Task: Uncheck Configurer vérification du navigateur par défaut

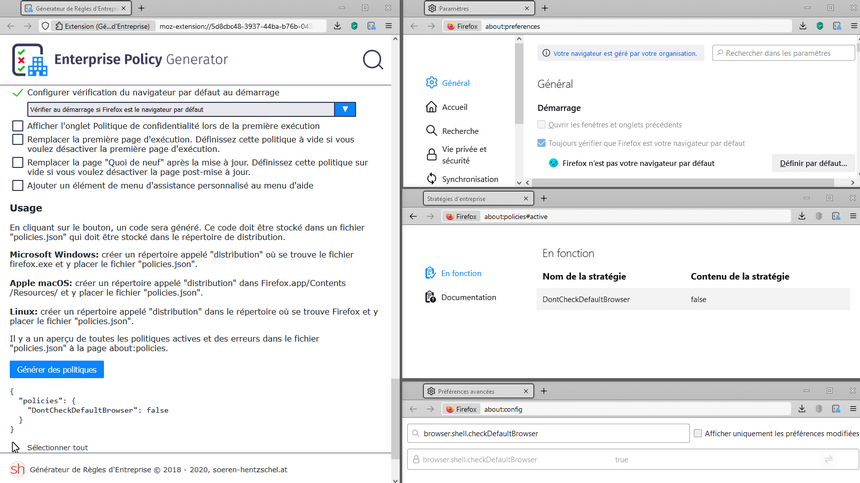Action: click(18, 93)
